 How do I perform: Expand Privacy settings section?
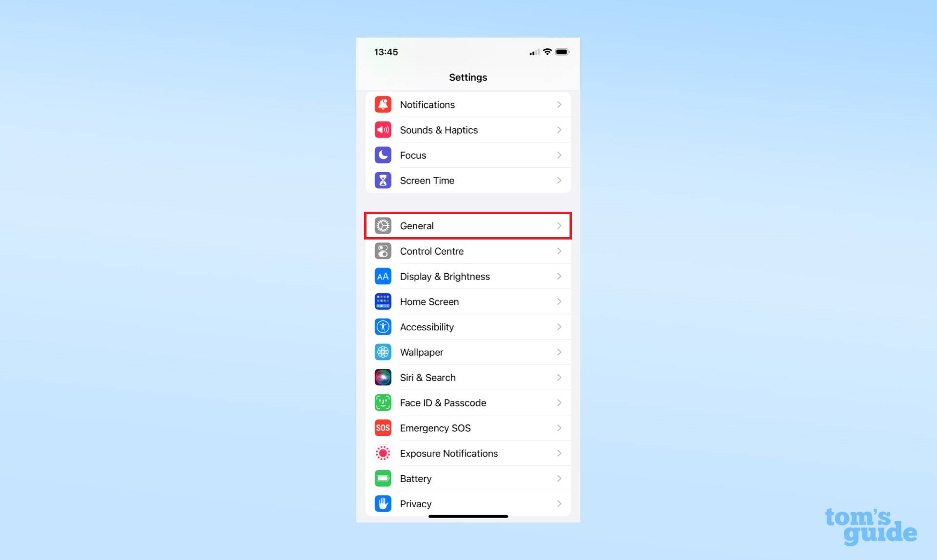468,504
